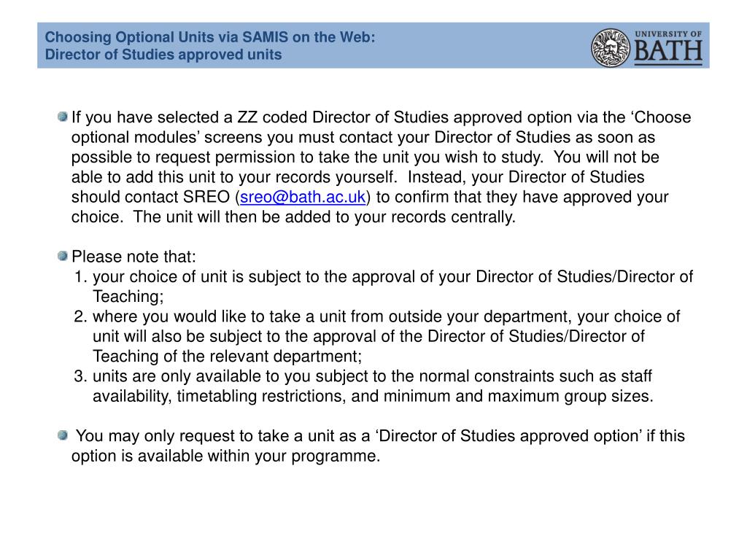Click the 'UNIVERSITY OF' text above BATH

[668, 34]
